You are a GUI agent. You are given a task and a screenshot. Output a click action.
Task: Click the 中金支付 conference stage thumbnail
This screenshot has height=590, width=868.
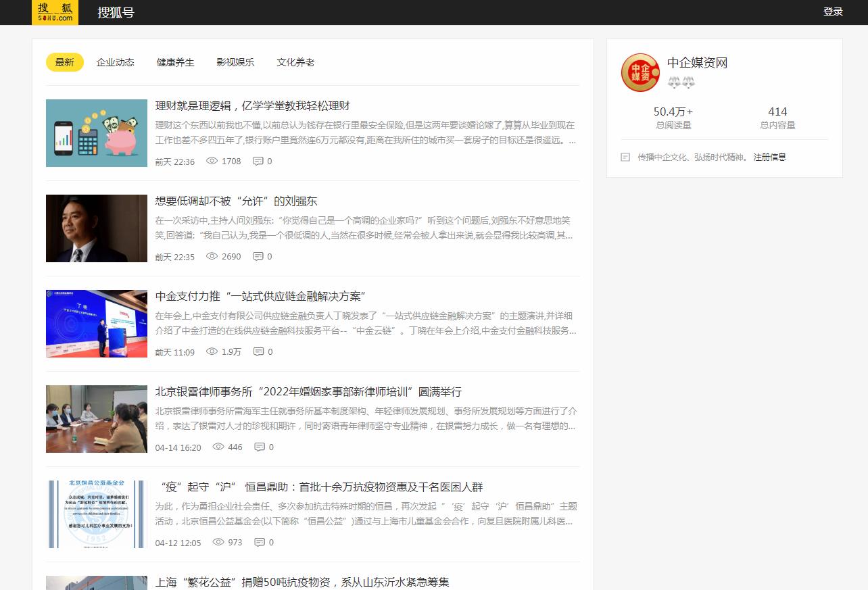point(97,324)
